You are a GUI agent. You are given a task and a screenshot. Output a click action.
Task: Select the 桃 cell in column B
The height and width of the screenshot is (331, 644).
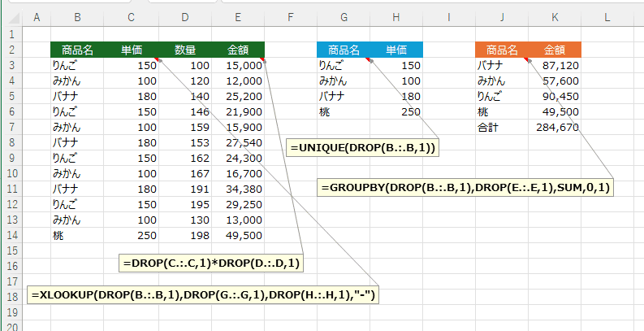click(76, 235)
